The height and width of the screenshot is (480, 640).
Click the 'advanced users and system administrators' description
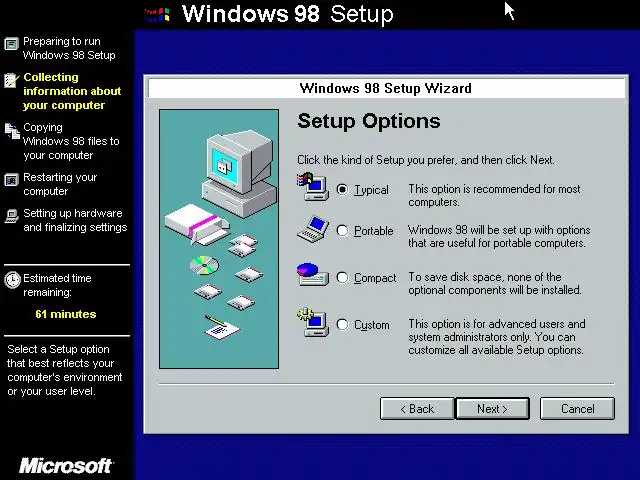tap(497, 337)
